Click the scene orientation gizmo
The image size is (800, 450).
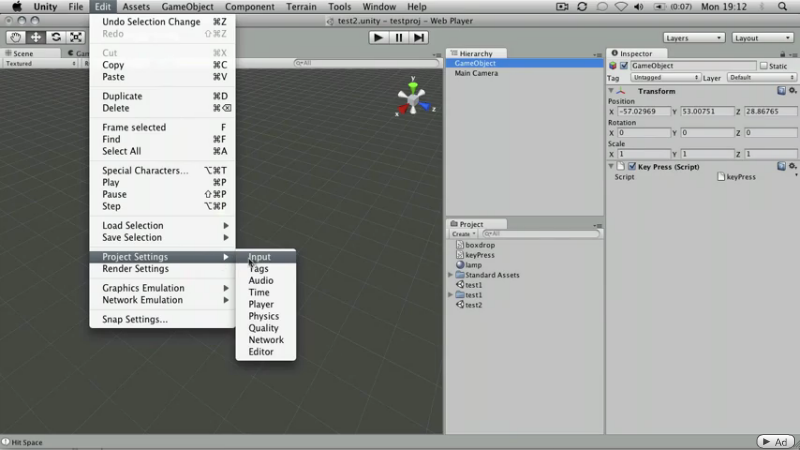point(413,97)
